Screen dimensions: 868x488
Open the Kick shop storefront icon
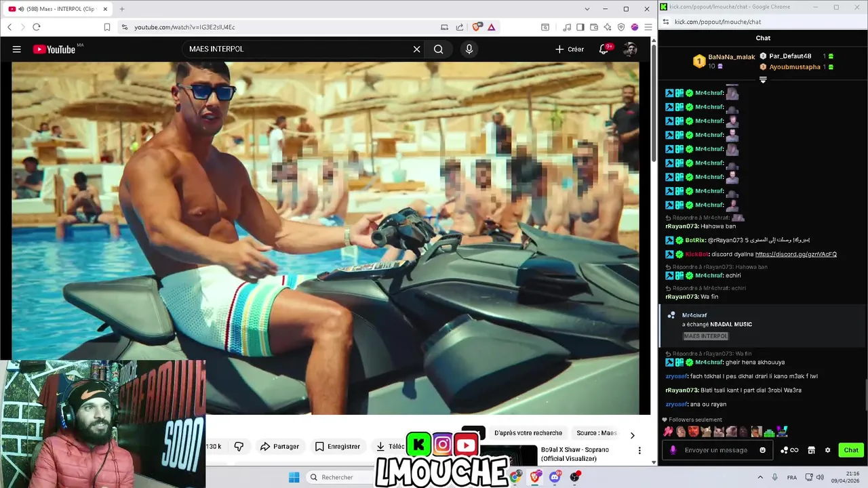[x=811, y=450]
